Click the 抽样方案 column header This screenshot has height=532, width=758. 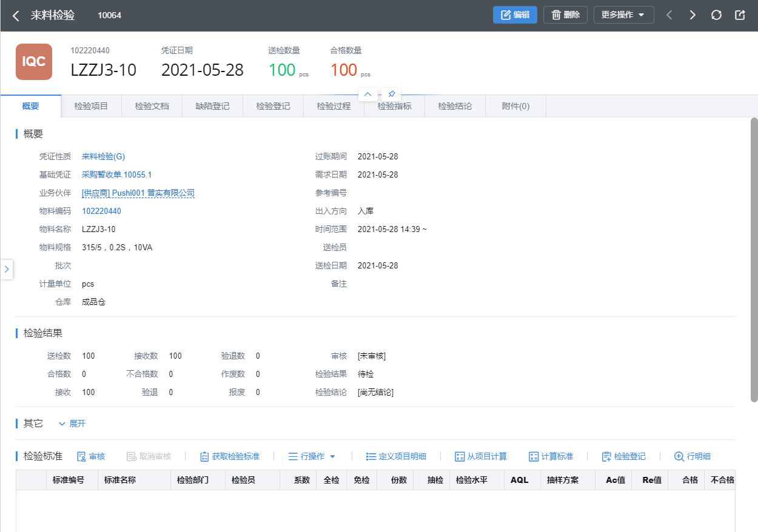pos(568,480)
